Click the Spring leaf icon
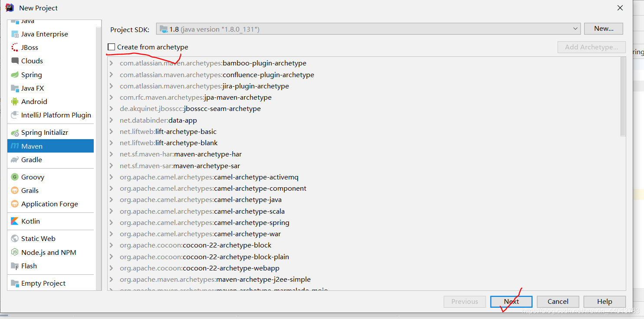 coord(15,75)
